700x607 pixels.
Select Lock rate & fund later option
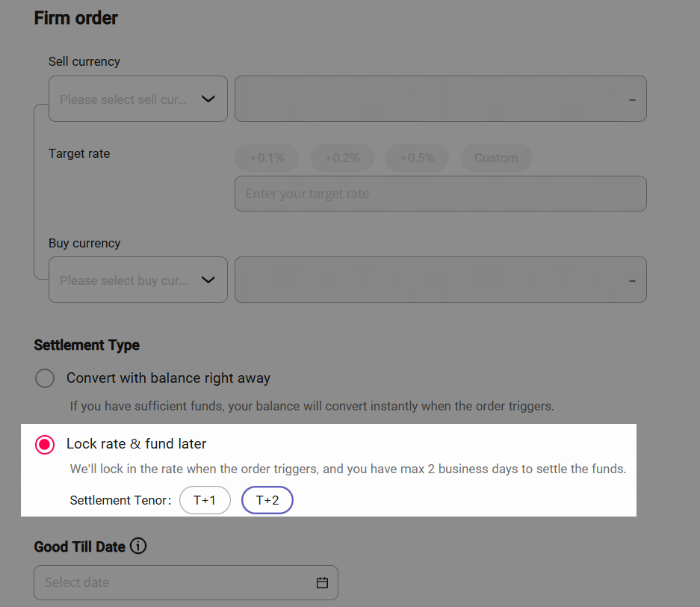[x=45, y=445]
